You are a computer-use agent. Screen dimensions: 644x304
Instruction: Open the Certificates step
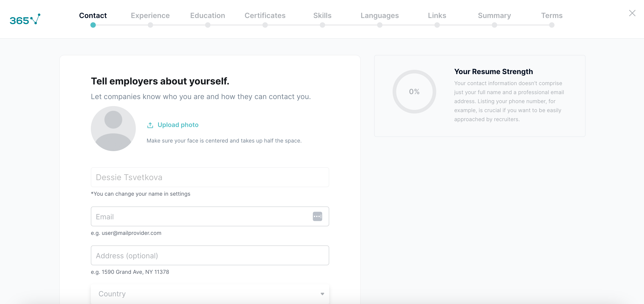coord(265,16)
